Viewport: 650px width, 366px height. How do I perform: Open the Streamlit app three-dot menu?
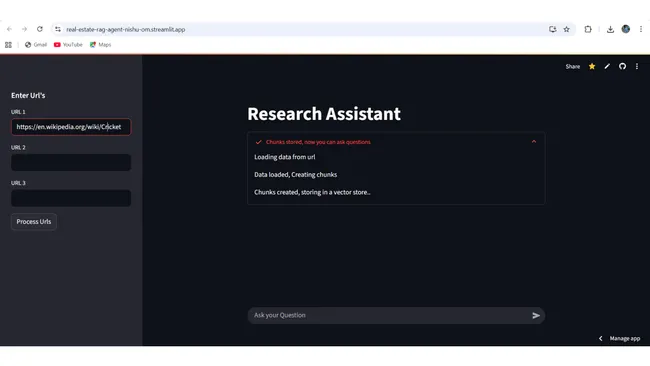pyautogui.click(x=637, y=66)
